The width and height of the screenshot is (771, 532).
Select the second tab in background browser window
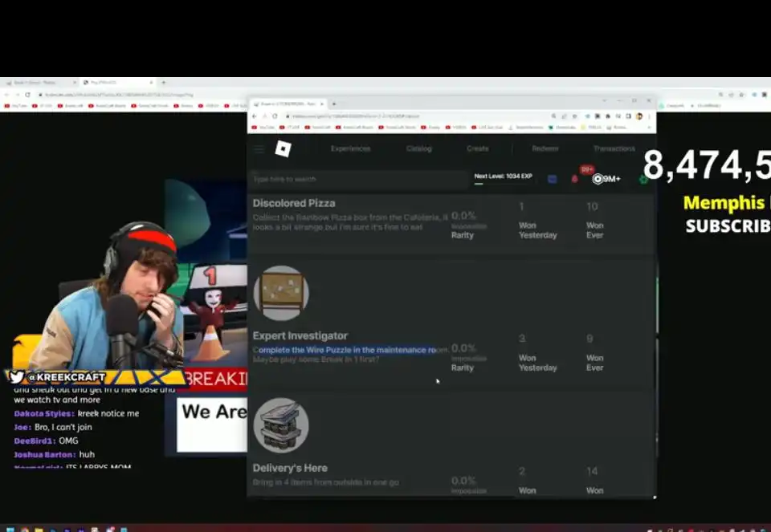(117, 83)
